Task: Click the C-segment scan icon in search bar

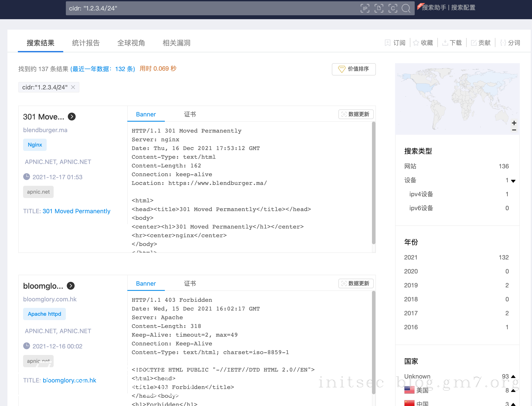Action: 393,8
